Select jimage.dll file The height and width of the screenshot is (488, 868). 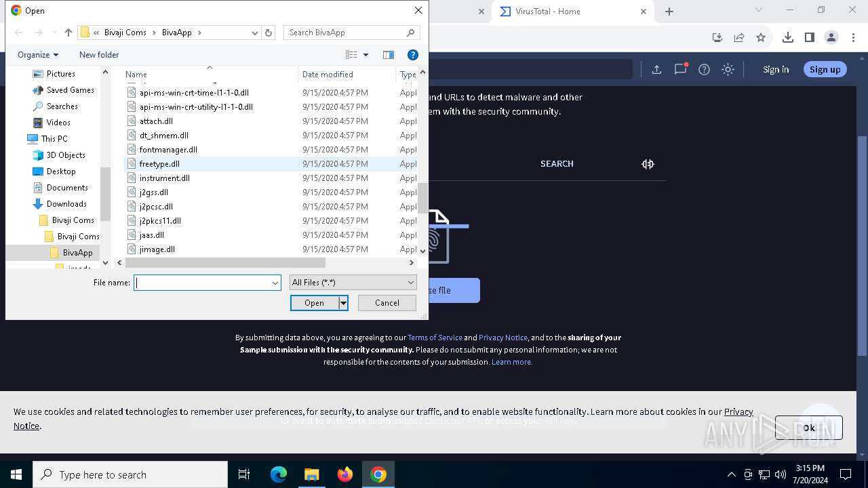157,249
